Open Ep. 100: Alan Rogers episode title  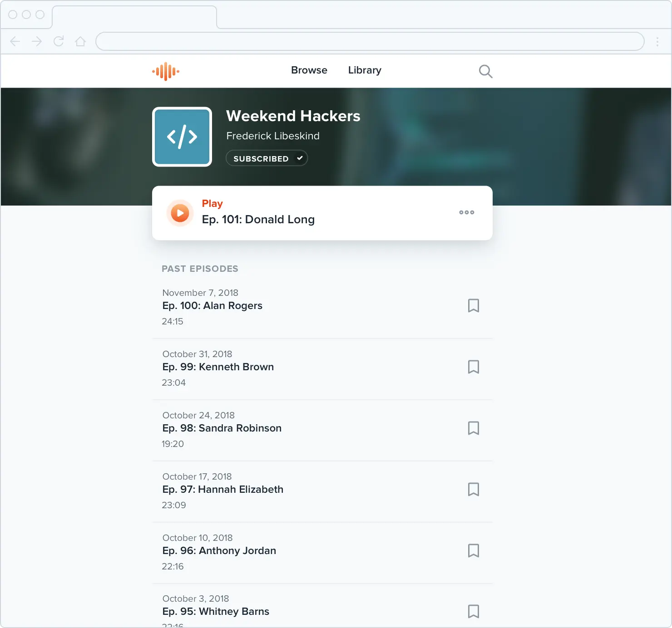coord(212,306)
